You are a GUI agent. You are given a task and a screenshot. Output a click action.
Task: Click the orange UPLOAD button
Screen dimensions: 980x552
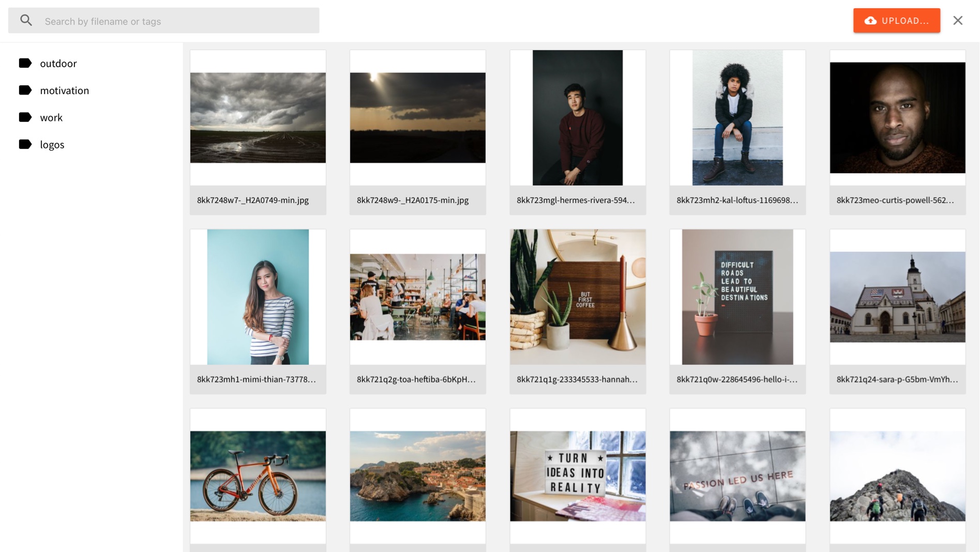(x=897, y=21)
